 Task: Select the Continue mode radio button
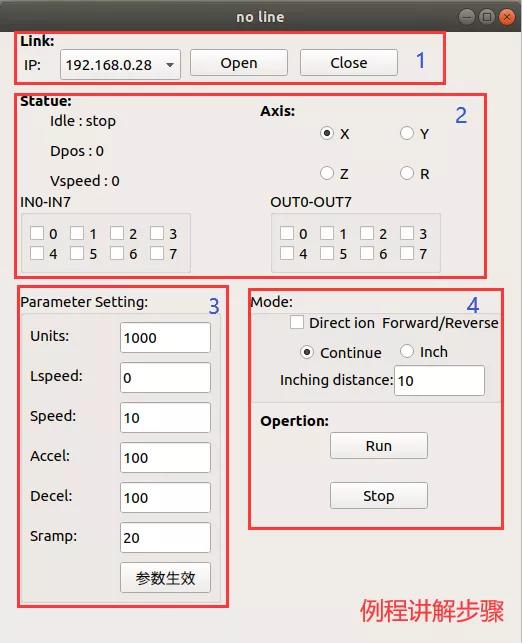307,352
